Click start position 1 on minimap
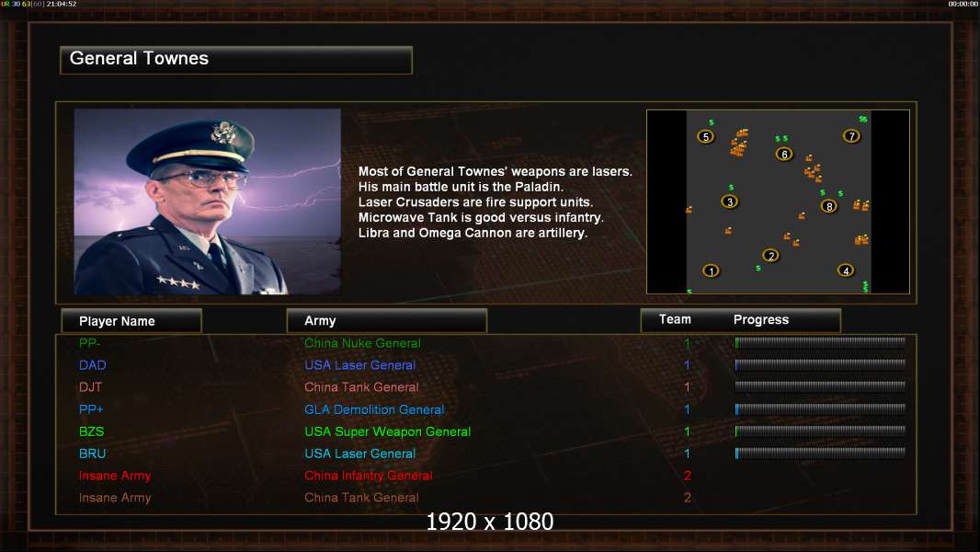 711,270
